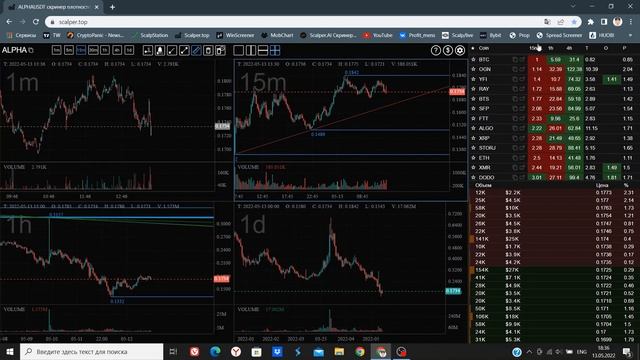Star the YFI coin row
This screenshot has width=640, height=360.
tap(473, 79)
